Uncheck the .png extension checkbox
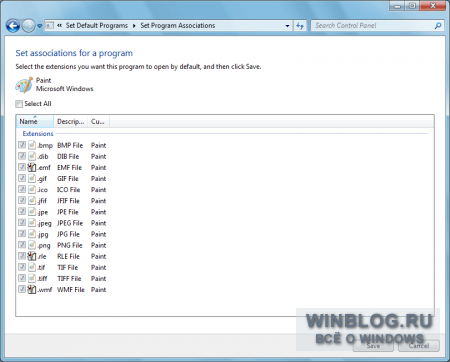 [22, 245]
